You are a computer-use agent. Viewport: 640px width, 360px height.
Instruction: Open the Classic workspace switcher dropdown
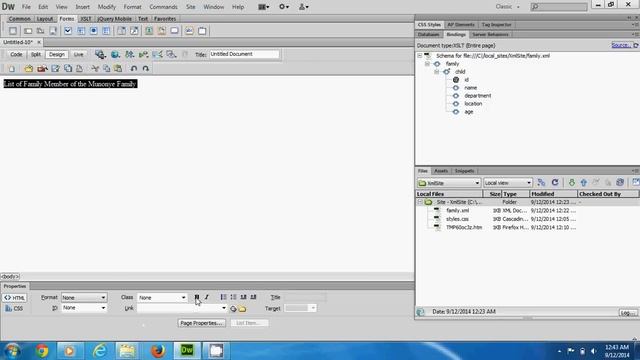507,7
